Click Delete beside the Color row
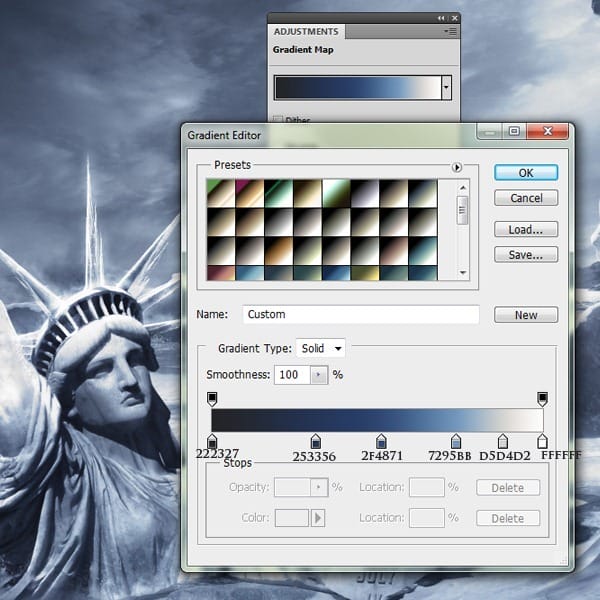Viewport: 600px width, 600px height. pyautogui.click(x=508, y=518)
